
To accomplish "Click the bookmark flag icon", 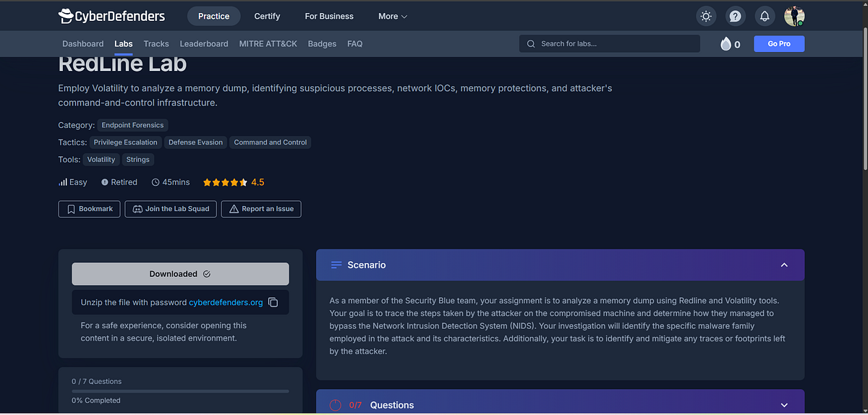I will coord(71,209).
